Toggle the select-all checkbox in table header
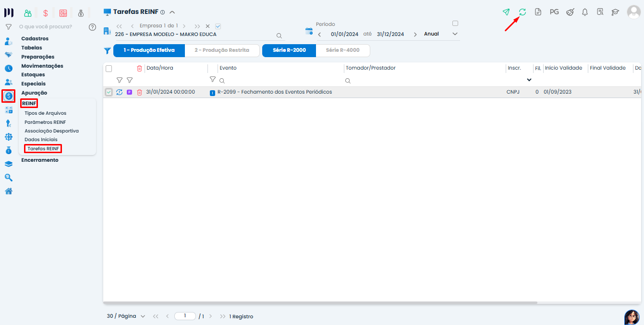644x325 pixels. point(109,69)
